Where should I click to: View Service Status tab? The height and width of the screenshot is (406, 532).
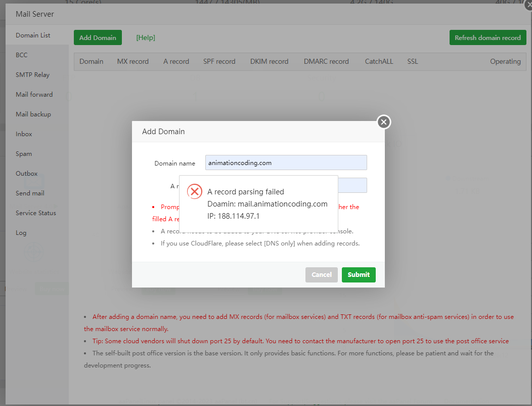(x=35, y=213)
